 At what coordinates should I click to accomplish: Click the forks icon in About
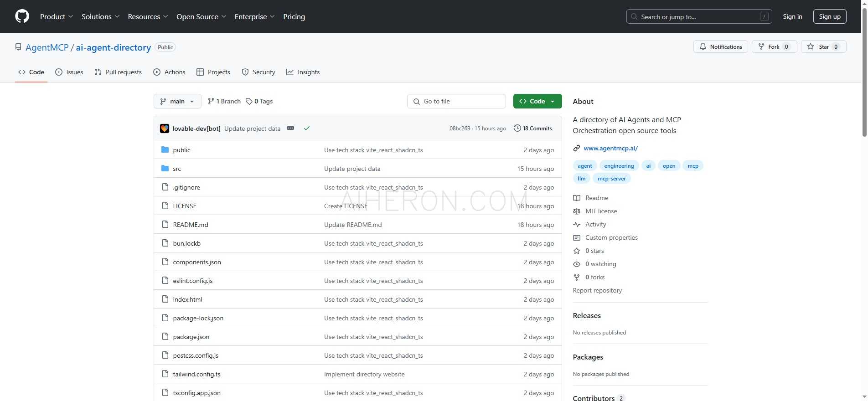pyautogui.click(x=577, y=277)
